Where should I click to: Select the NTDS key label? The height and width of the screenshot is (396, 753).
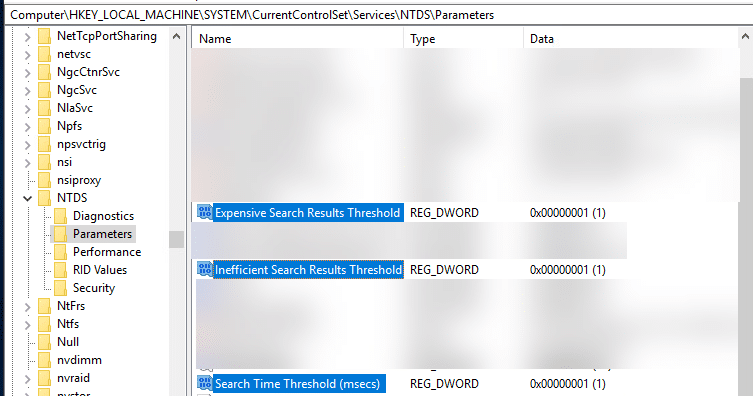tap(72, 198)
